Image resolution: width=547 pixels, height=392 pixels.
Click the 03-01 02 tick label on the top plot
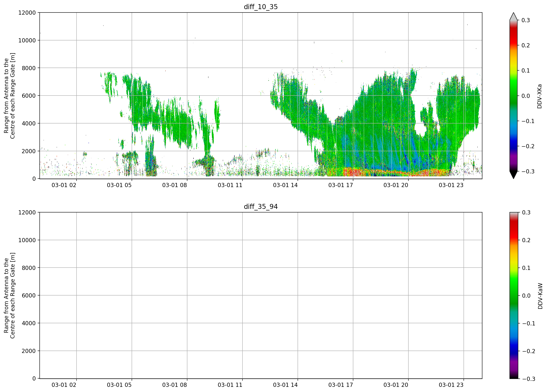tap(64, 185)
